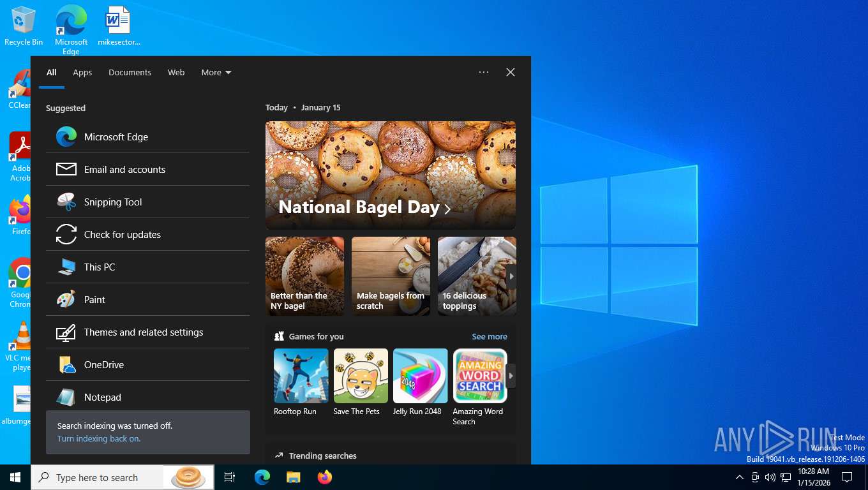Open Email and accounts settings
This screenshot has width=868, height=490.
(x=147, y=169)
